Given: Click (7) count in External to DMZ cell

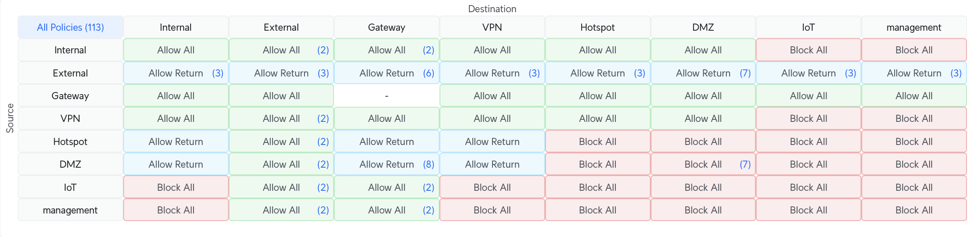Looking at the screenshot, I should tap(745, 73).
